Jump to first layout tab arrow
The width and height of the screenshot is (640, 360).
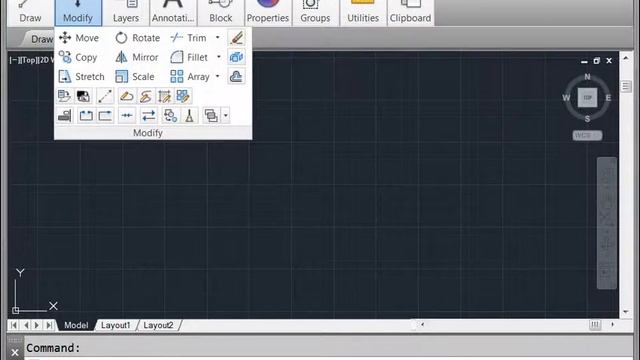click(x=13, y=325)
